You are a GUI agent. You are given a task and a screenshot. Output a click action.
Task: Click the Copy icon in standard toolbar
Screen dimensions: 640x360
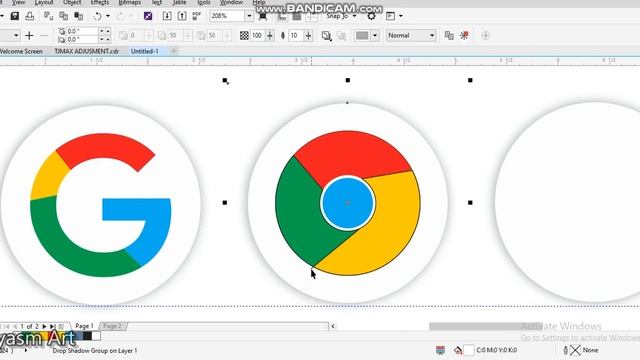pos(64,16)
